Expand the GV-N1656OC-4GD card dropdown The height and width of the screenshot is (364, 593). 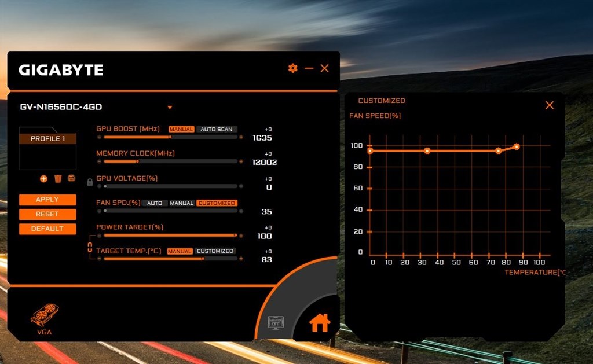pyautogui.click(x=170, y=107)
